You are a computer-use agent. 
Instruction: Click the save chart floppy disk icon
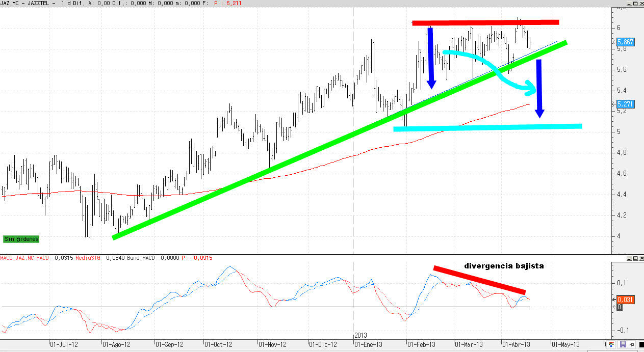tap(623, 345)
